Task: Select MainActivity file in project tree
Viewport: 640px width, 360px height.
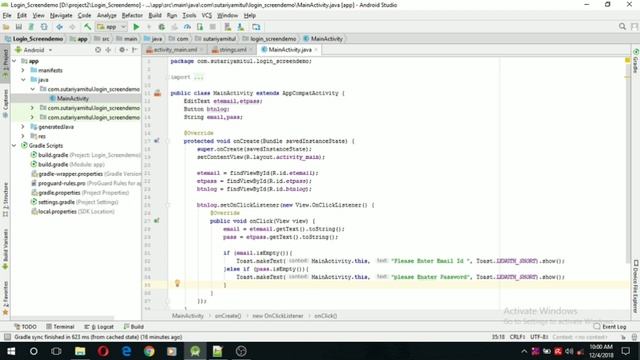Action: click(x=73, y=98)
